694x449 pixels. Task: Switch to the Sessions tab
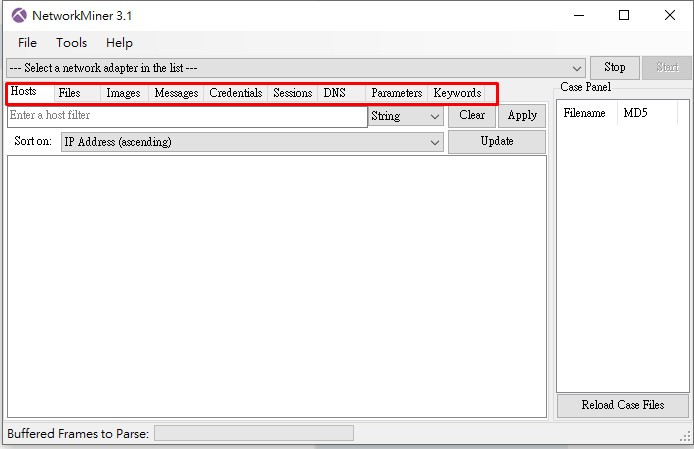click(x=293, y=93)
